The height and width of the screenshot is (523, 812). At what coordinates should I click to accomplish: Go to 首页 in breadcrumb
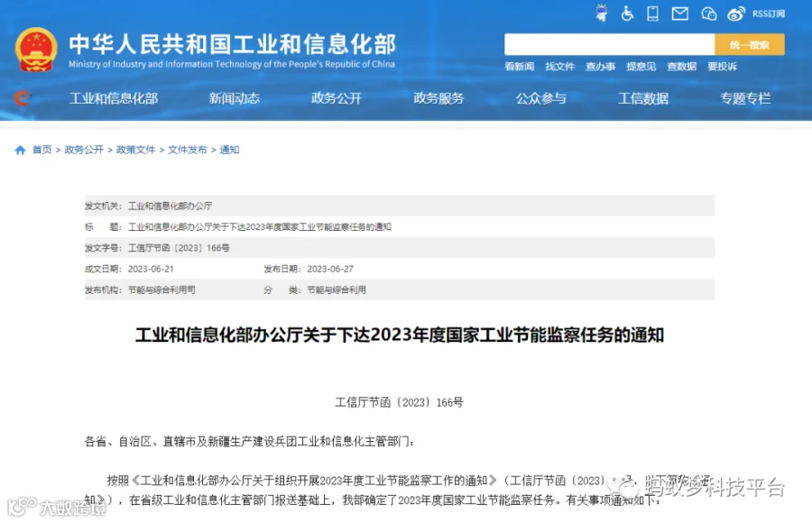(x=42, y=151)
